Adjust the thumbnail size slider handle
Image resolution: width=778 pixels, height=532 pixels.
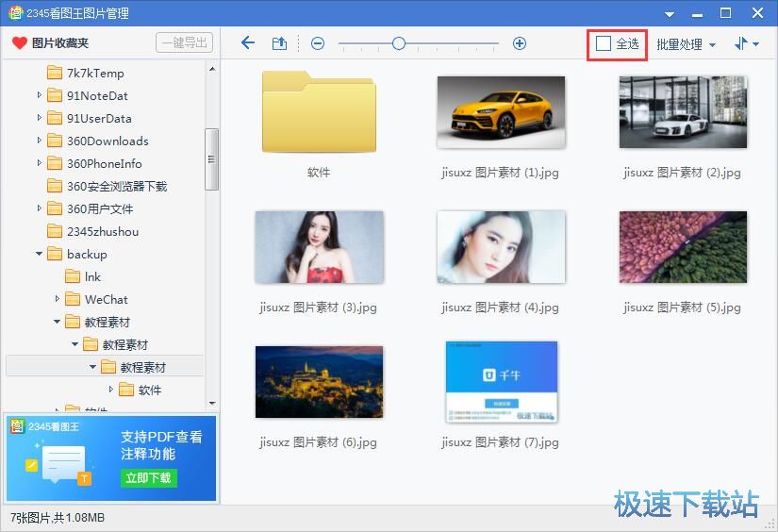click(398, 43)
